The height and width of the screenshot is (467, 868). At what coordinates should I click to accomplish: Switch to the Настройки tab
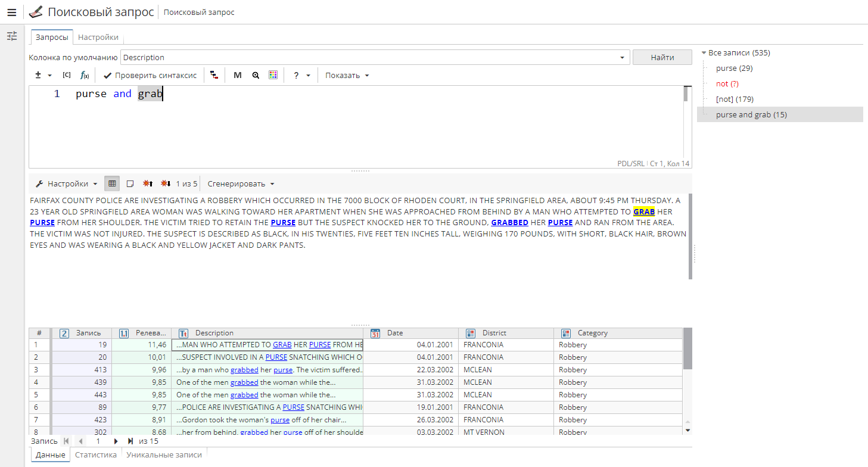[98, 37]
